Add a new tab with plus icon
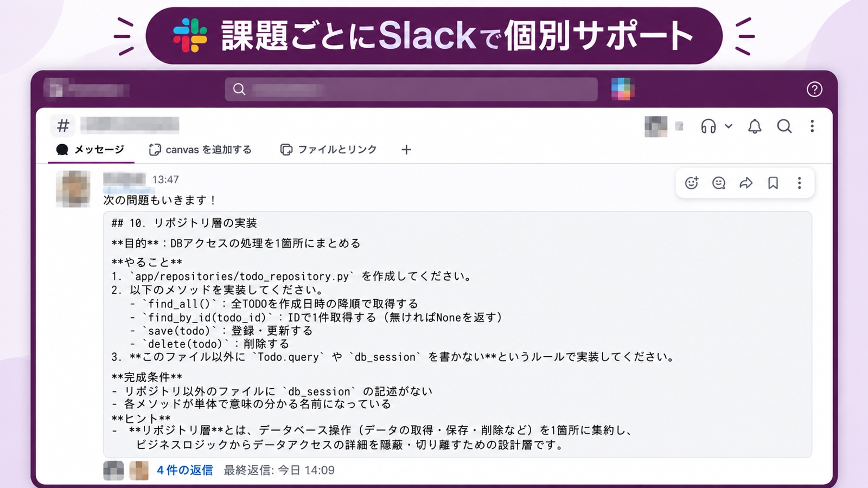The image size is (868, 488). coord(406,150)
